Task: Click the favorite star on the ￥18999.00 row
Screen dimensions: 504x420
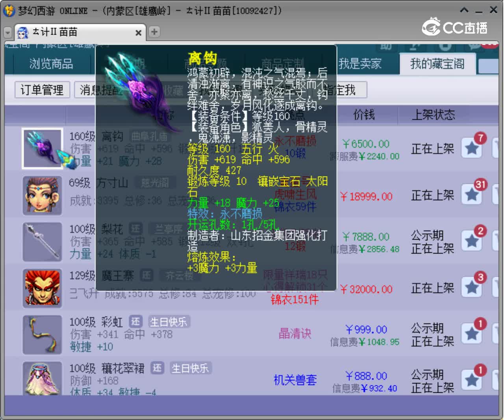Action: tap(472, 195)
